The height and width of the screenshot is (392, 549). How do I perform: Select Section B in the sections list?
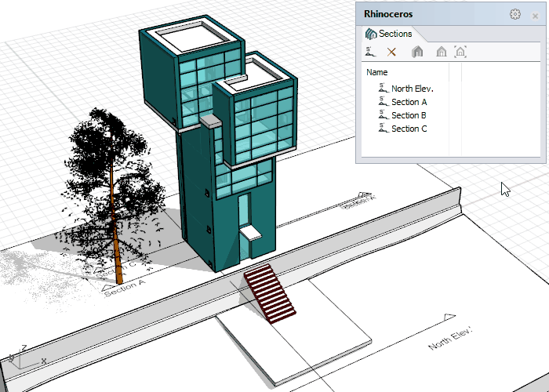click(x=409, y=115)
